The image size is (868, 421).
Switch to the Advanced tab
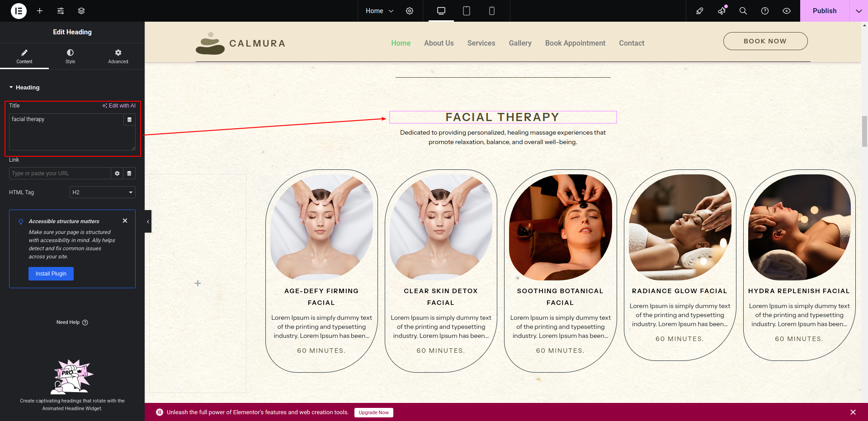pyautogui.click(x=118, y=56)
